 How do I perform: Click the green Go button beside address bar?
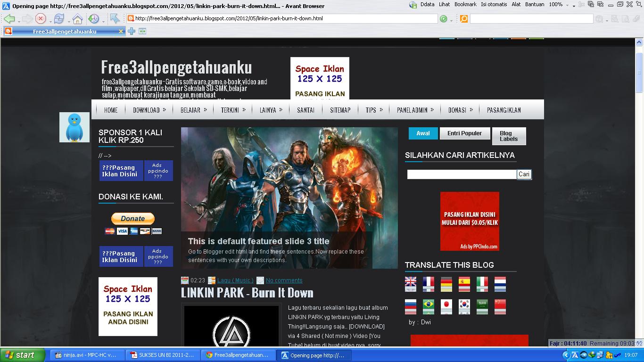[x=443, y=19]
